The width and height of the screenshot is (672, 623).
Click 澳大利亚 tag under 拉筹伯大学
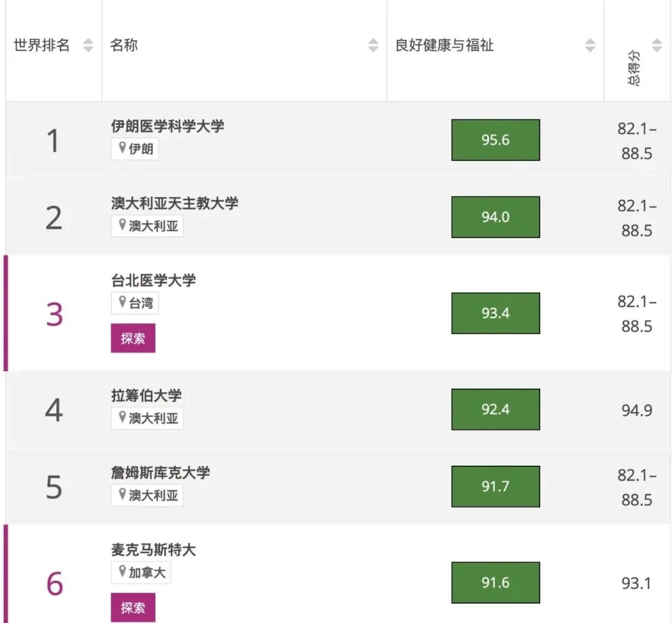pos(147,418)
